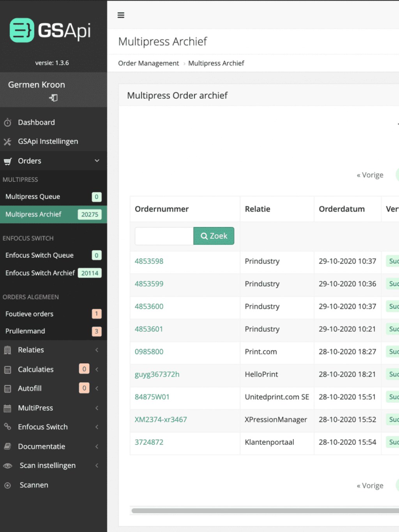Viewport: 399px width, 532px height.
Task: Expand the MultiPress submenu chevron
Action: 97,408
